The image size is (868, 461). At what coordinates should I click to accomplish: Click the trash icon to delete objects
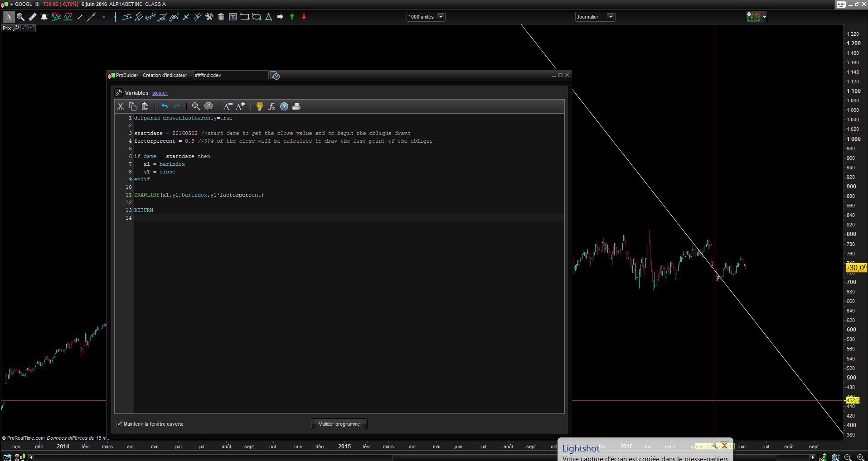pyautogui.click(x=221, y=17)
